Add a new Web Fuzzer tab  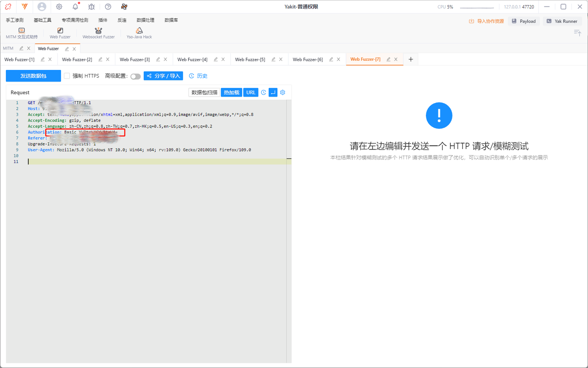coord(411,59)
